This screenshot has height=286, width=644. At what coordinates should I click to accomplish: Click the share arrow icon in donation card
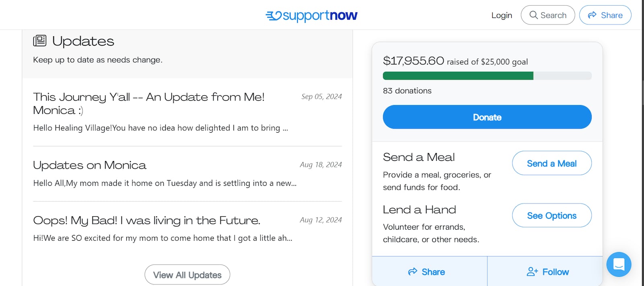pos(413,272)
